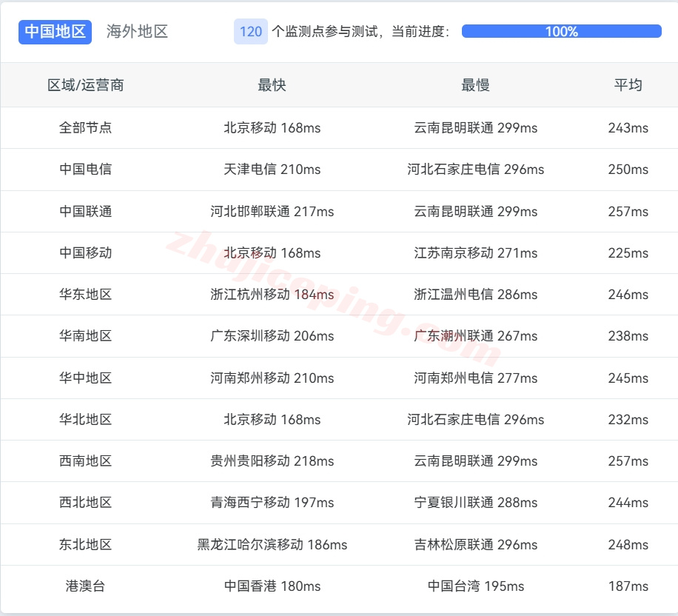Image resolution: width=678 pixels, height=616 pixels.
Task: Switch to the 海外地区 tab
Action: tap(137, 32)
